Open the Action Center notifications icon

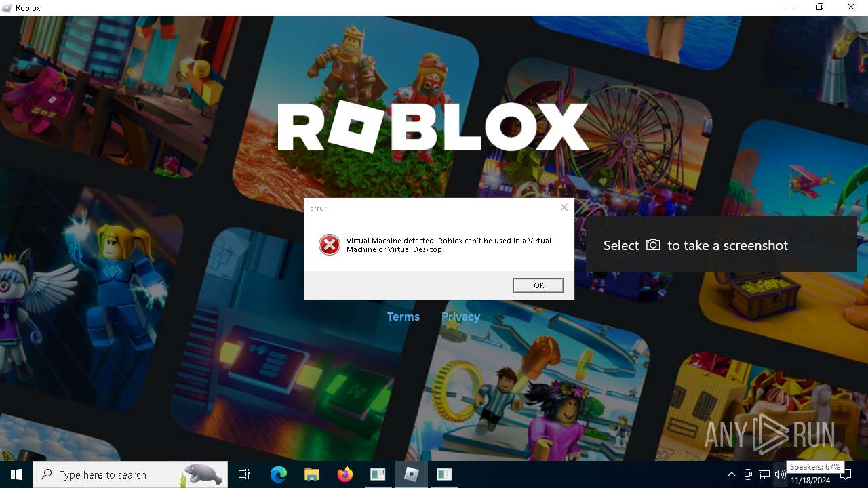coord(846,474)
